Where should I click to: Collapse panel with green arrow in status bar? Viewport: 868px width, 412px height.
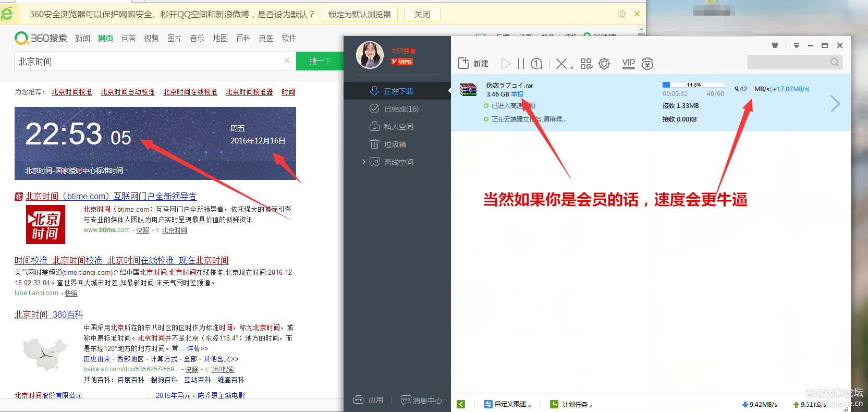point(461,404)
